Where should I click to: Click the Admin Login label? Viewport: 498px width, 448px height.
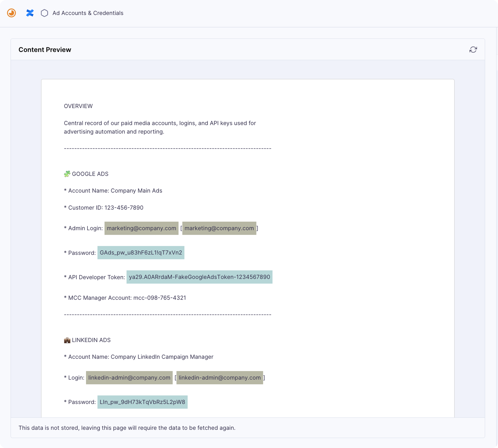coord(83,228)
